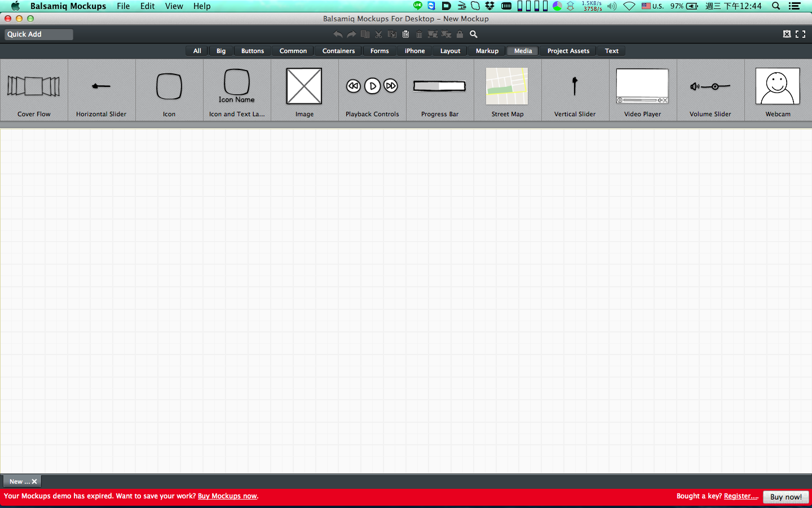Screen dimensions: 812x508
Task: Switch to the Forms category
Action: point(379,51)
